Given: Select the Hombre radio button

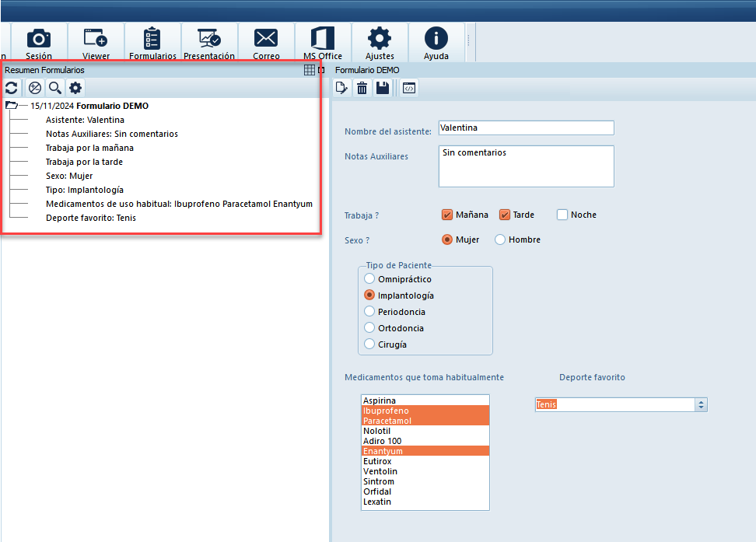Looking at the screenshot, I should (500, 240).
